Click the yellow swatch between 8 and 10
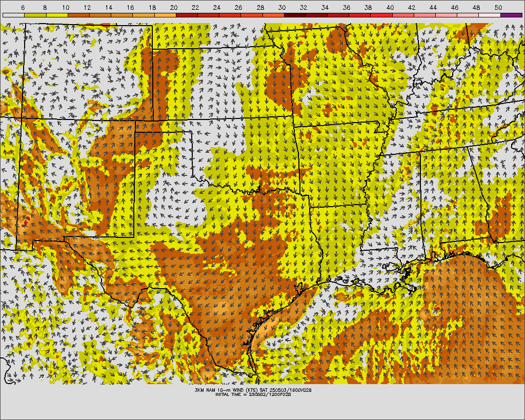 click(x=57, y=15)
